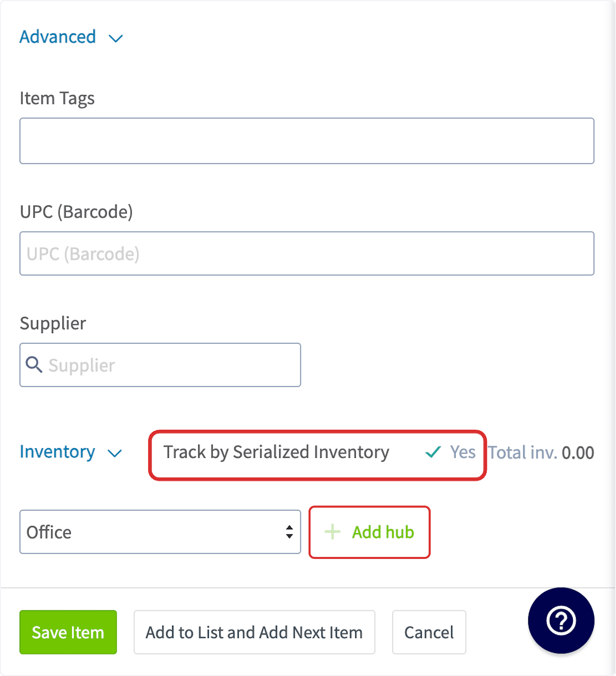Click the Inventory section heading

(57, 452)
